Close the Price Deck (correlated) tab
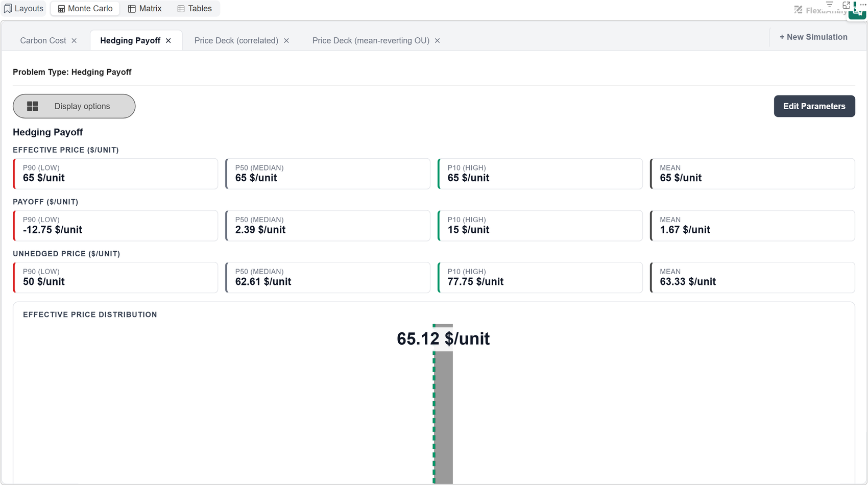Screen dimensions: 868x485 tap(286, 41)
